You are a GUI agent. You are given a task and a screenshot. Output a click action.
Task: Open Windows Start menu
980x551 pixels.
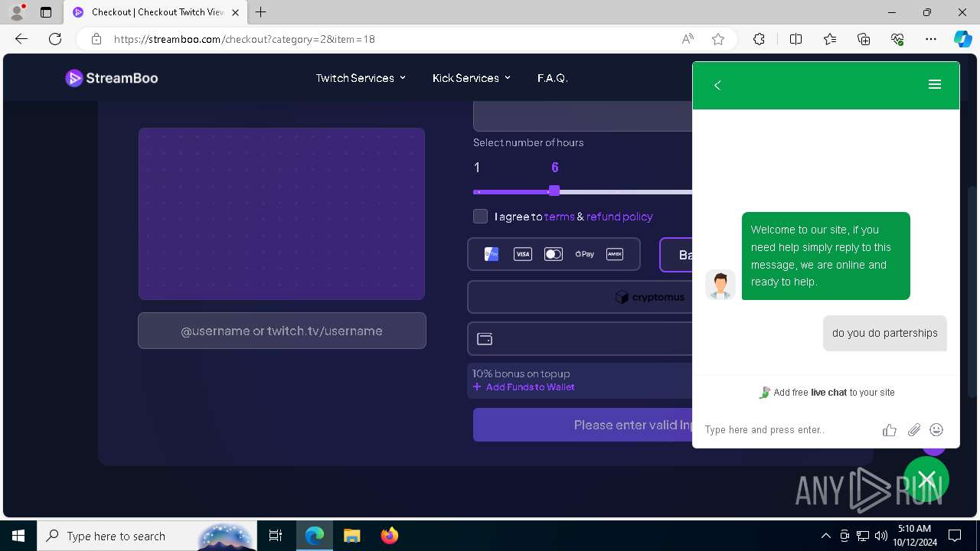18,536
